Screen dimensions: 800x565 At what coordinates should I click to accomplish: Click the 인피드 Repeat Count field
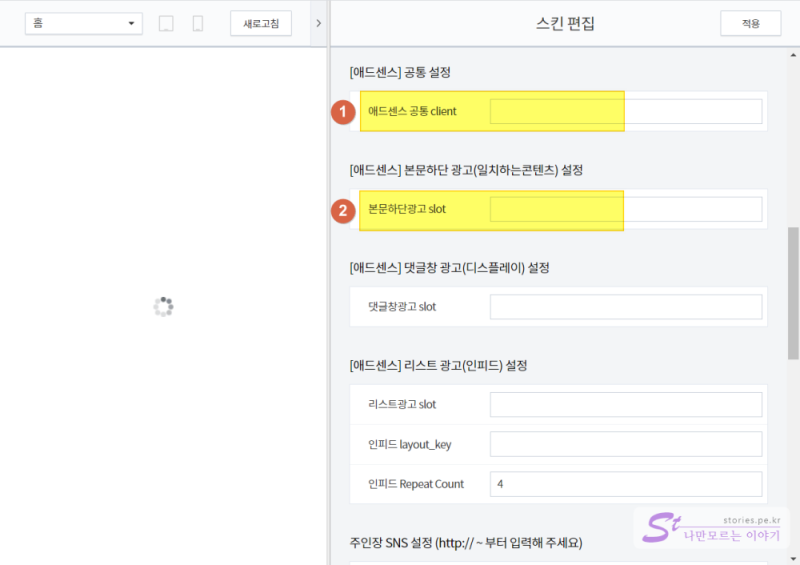[626, 484]
